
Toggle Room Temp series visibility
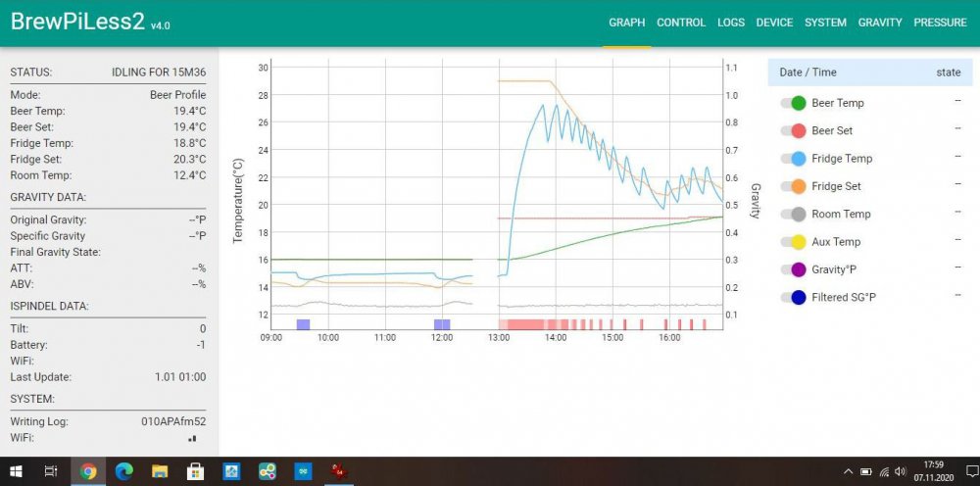coord(793,214)
